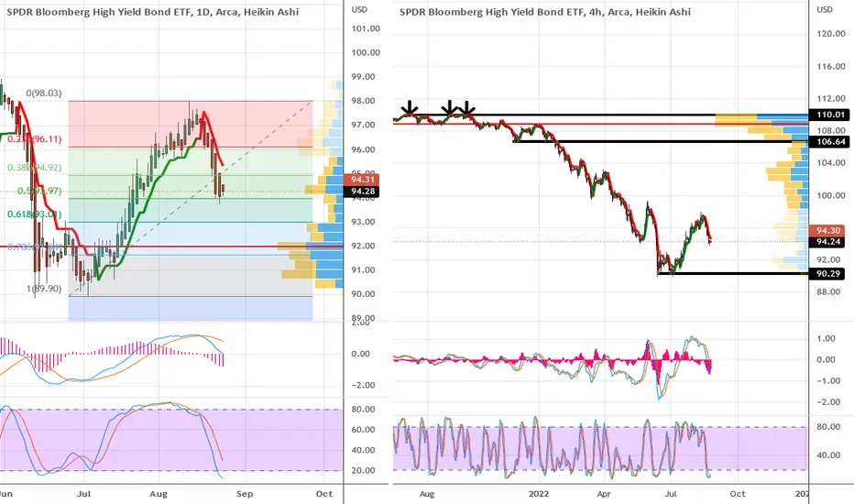The image size is (854, 504).
Task: Click the Fibonacci 0.236(96.11) level label
Action: coord(34,139)
